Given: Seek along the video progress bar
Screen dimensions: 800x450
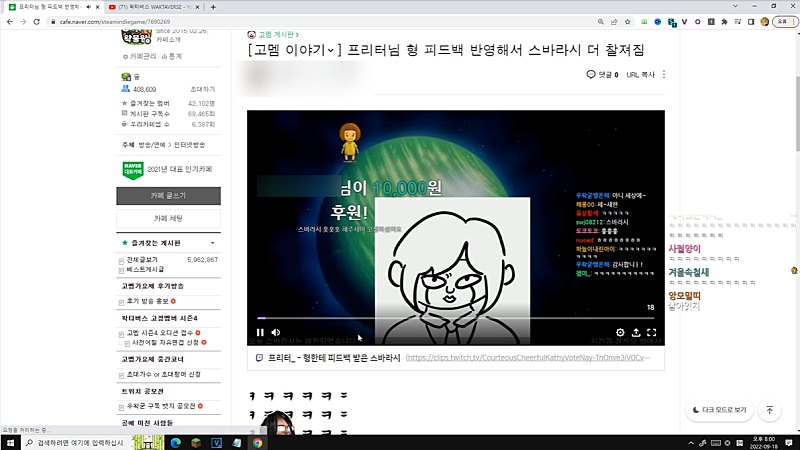Looking at the screenshot, I should pyautogui.click(x=456, y=318).
